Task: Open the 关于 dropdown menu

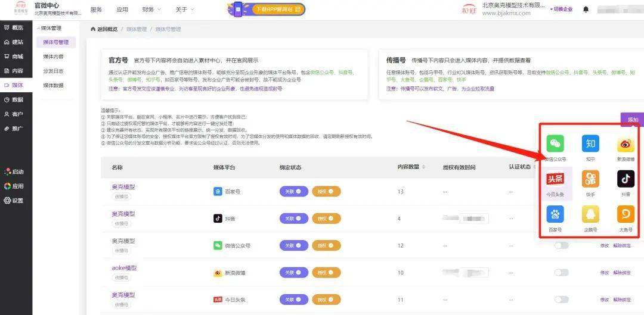Action: pos(185,10)
